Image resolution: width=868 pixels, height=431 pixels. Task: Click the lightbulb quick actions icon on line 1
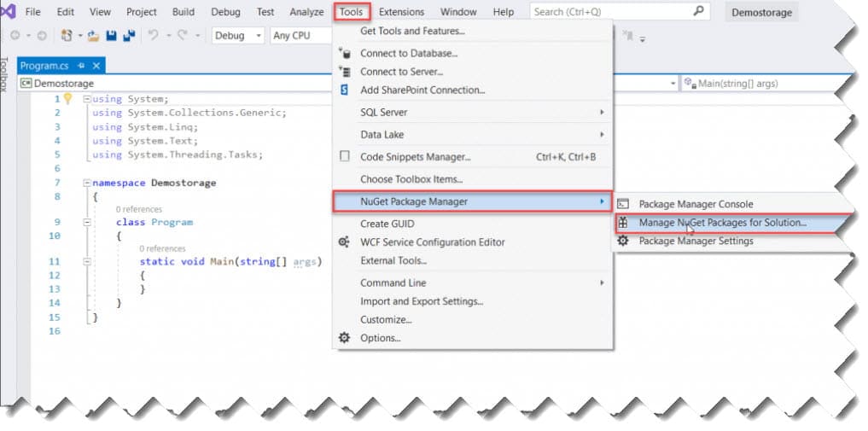tap(68, 98)
